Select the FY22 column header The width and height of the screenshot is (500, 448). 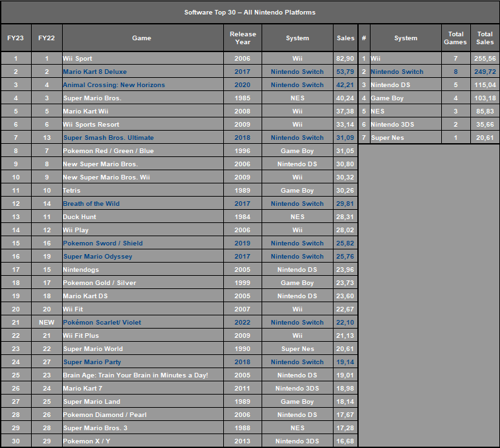(x=46, y=38)
